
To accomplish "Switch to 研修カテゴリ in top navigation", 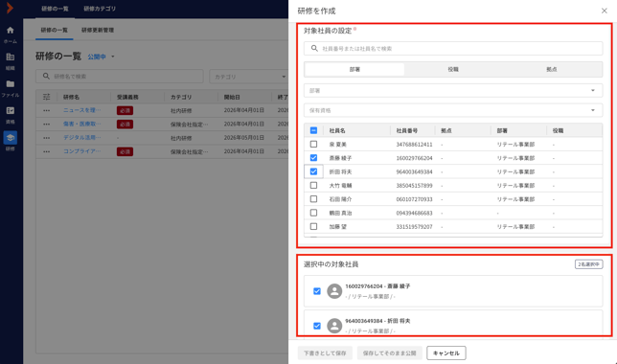I will [x=100, y=9].
